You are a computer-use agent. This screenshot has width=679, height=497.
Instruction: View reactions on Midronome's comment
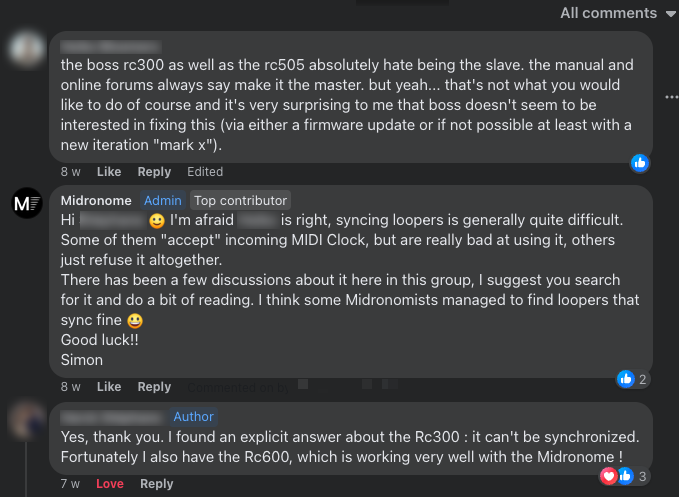pyautogui.click(x=633, y=379)
